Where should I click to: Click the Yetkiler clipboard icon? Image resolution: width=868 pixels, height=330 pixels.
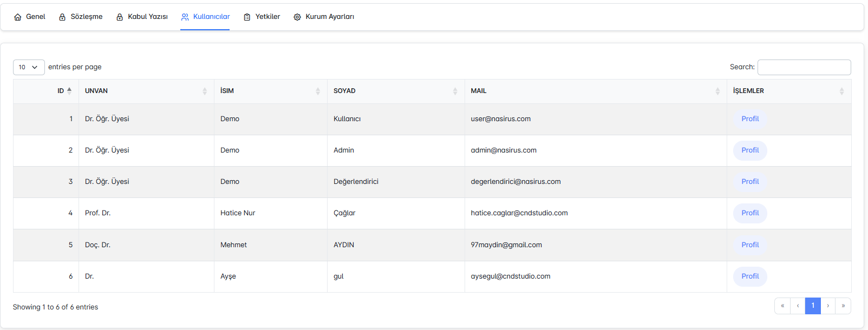click(247, 17)
